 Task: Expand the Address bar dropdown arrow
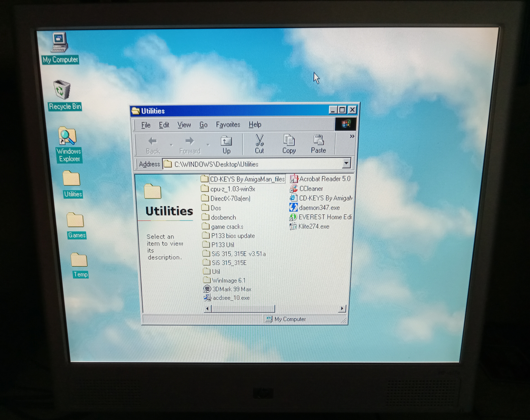(x=346, y=163)
